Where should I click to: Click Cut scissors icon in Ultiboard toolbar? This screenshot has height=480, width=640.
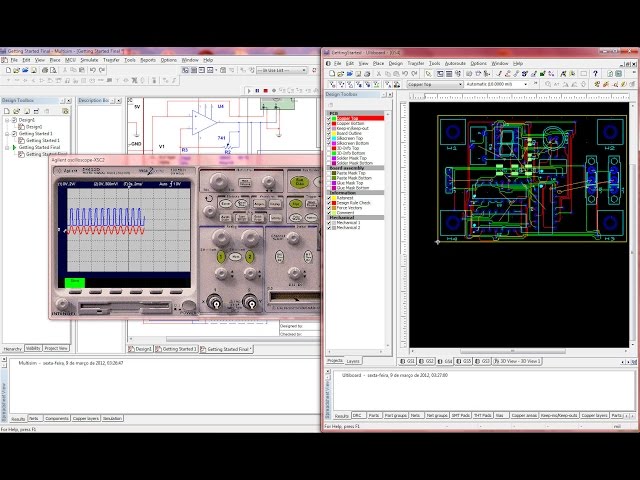coord(379,73)
